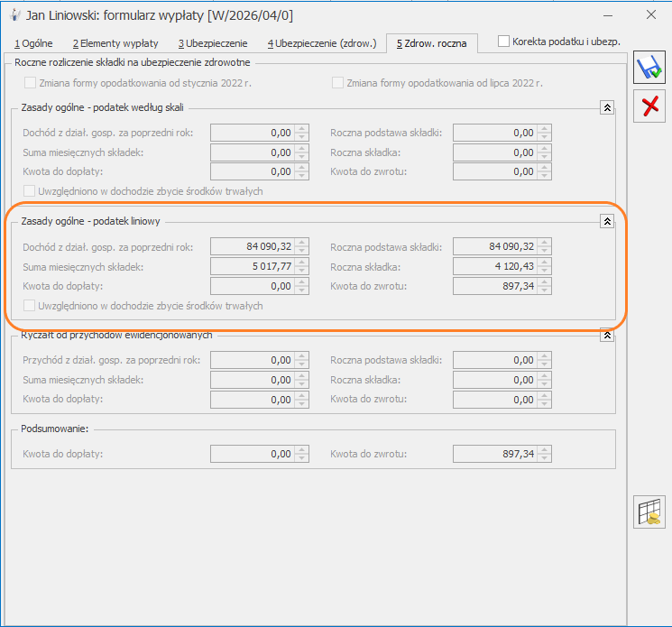
Task: Enable 'Korekta podatku i ubezp.' checkbox
Action: coord(504,41)
